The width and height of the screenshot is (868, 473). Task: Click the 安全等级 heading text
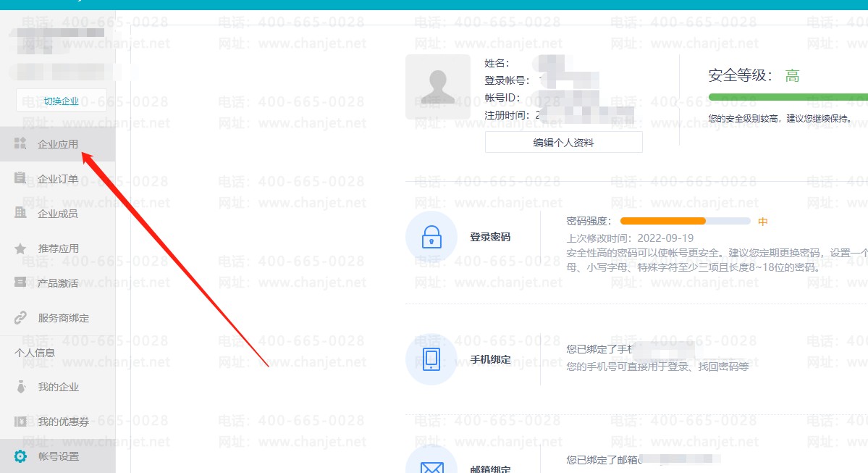[740, 75]
